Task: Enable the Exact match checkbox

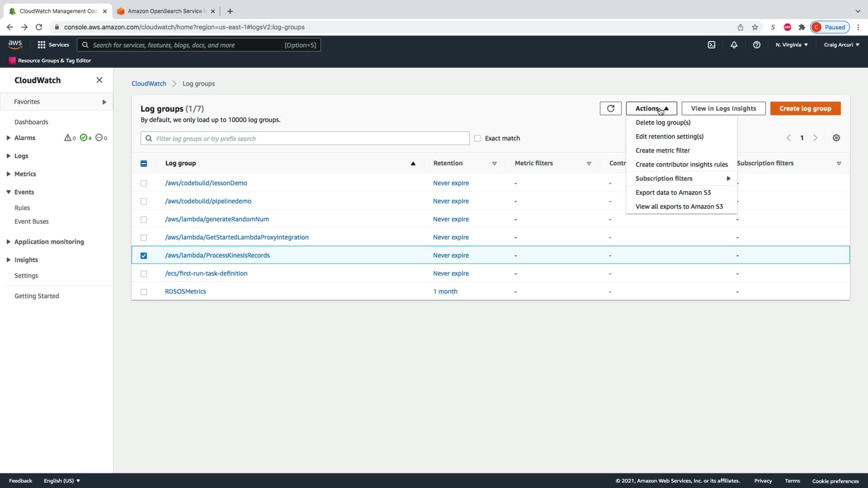Action: [x=477, y=138]
